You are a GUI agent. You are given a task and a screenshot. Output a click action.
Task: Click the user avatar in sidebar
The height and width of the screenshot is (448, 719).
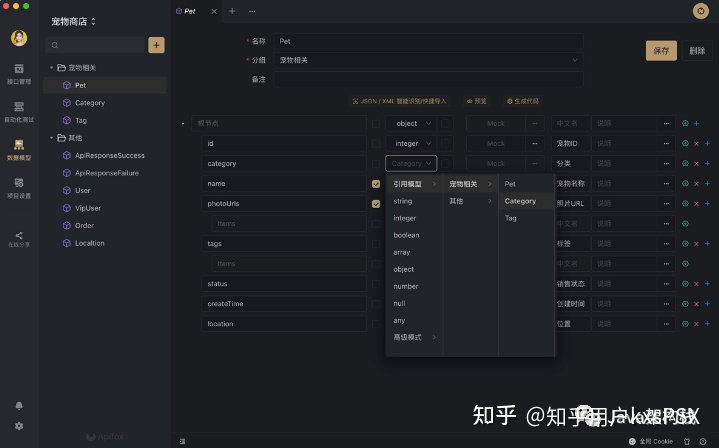click(x=19, y=38)
